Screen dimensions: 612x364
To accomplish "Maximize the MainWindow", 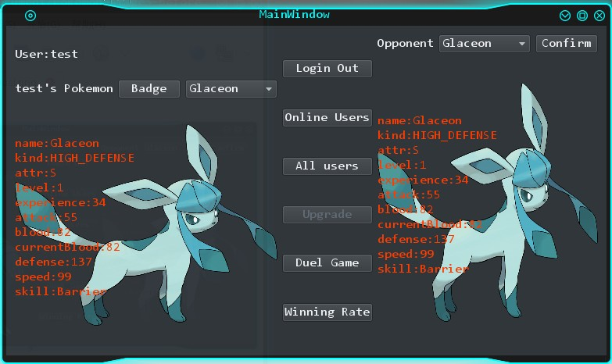I will coord(582,16).
